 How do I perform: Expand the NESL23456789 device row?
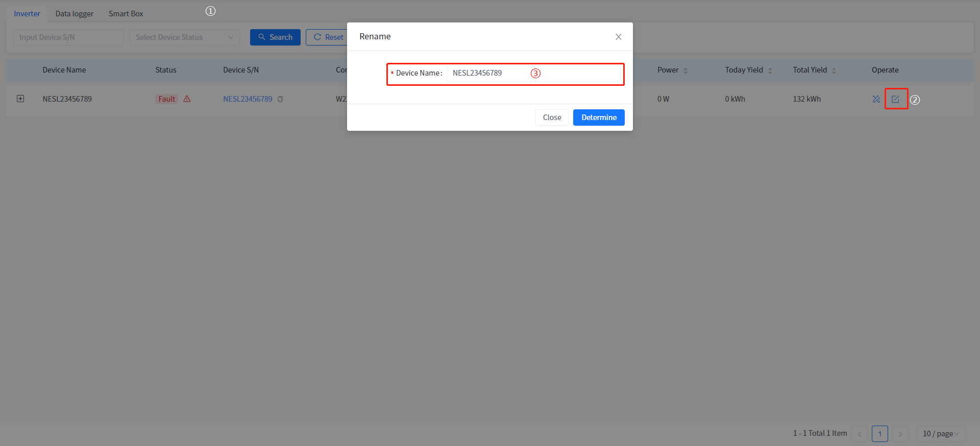20,99
